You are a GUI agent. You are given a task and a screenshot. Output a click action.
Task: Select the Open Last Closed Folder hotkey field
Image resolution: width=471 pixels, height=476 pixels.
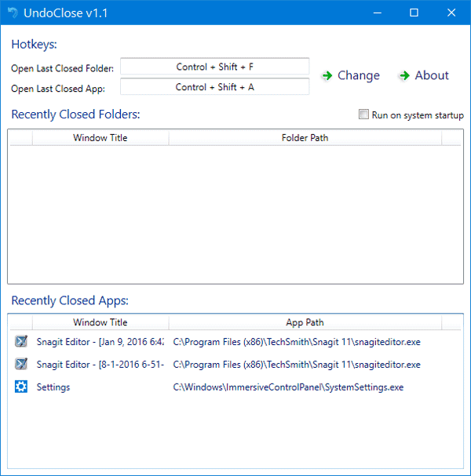pyautogui.click(x=214, y=66)
